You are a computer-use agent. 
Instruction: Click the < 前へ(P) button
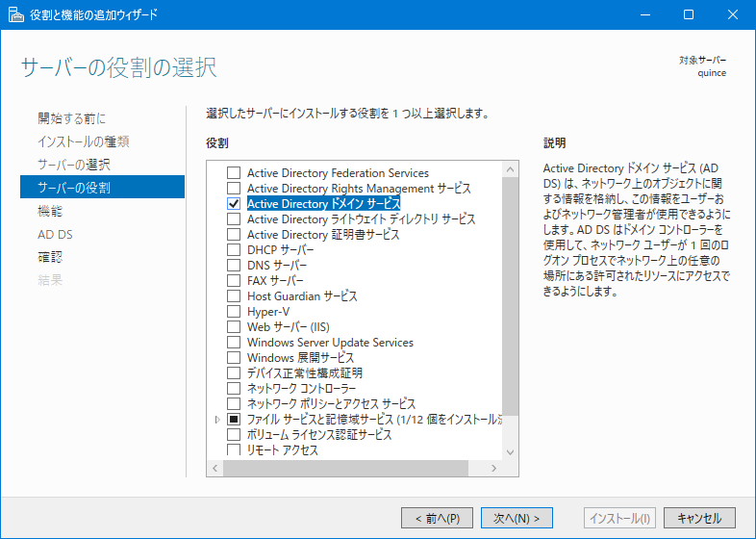[x=438, y=518]
